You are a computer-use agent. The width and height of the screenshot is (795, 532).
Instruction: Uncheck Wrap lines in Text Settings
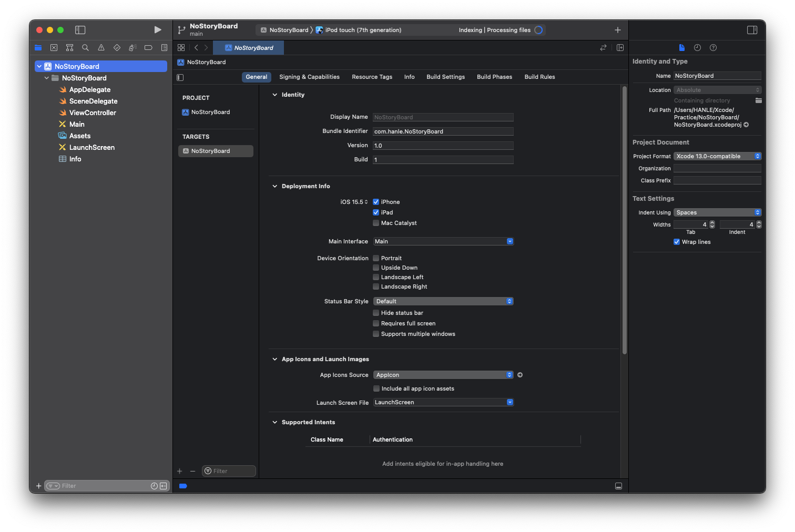coord(677,242)
